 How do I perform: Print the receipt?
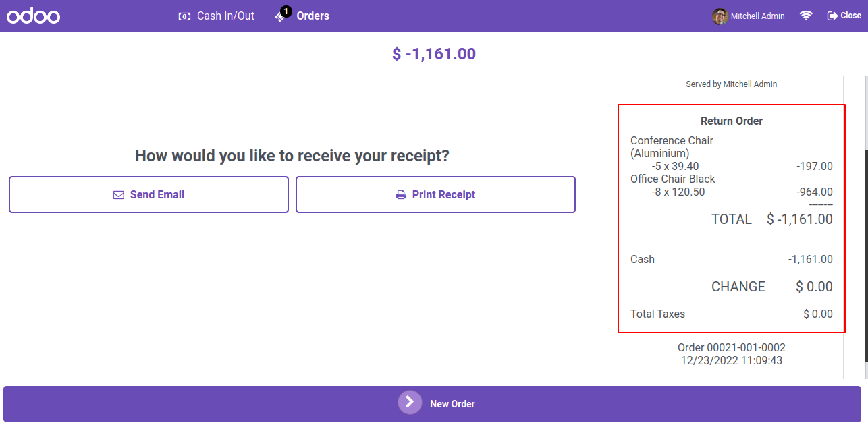435,195
